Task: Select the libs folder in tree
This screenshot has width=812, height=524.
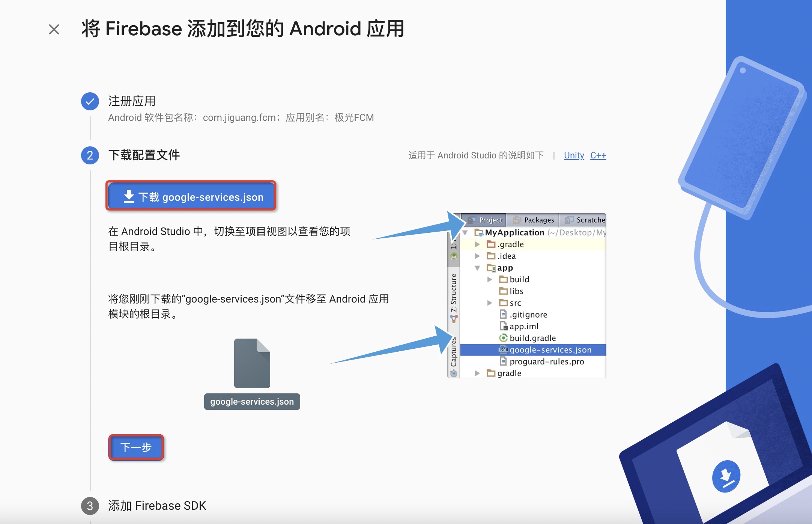Action: click(x=516, y=291)
